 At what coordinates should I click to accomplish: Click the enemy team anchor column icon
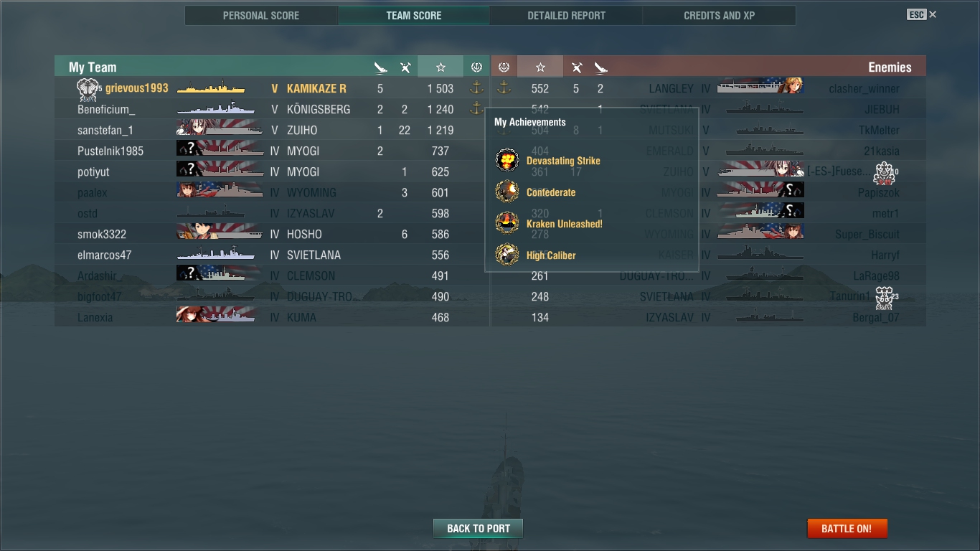pos(504,67)
